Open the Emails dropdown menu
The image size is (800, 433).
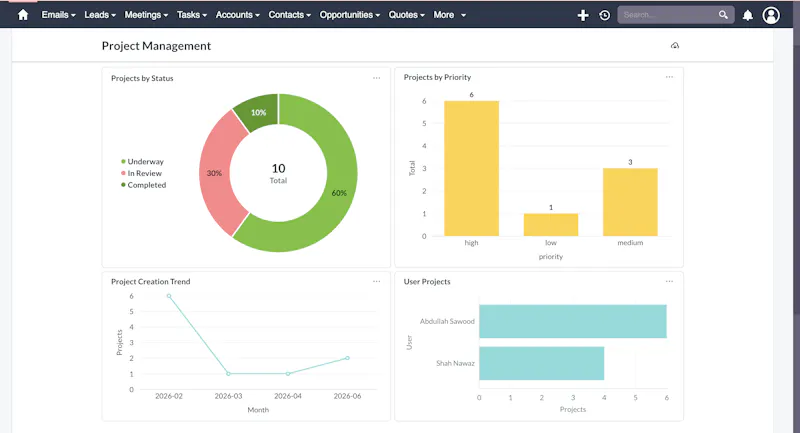[x=59, y=15]
